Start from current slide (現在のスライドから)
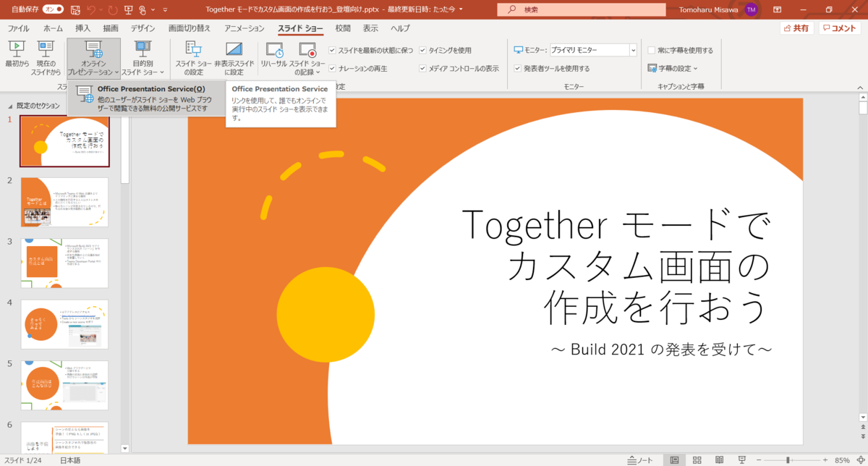Screen dimensions: 868x466 [x=46, y=59]
